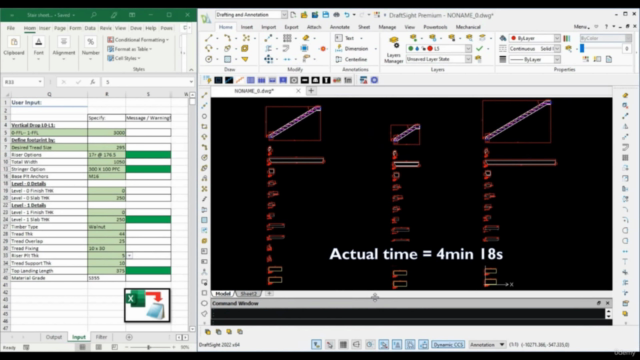Screen dimensions: 640x360
Task: Undo last action in DraftSight
Action: point(347,15)
